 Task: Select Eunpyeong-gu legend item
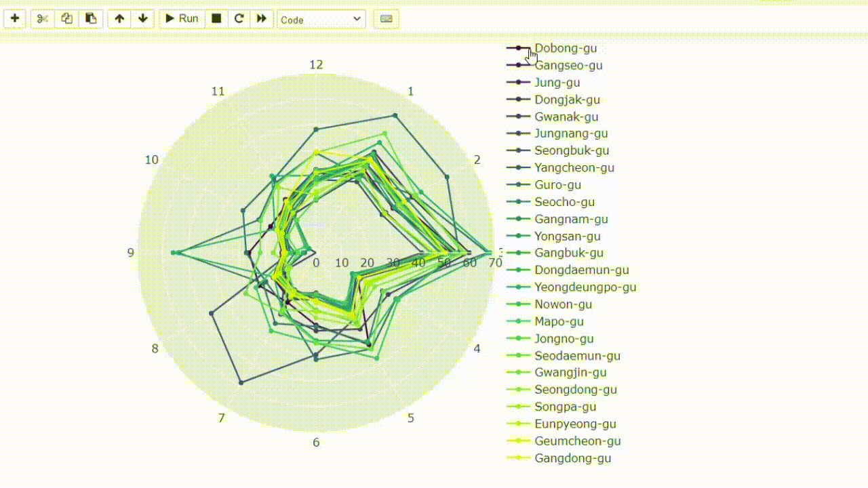click(561, 424)
